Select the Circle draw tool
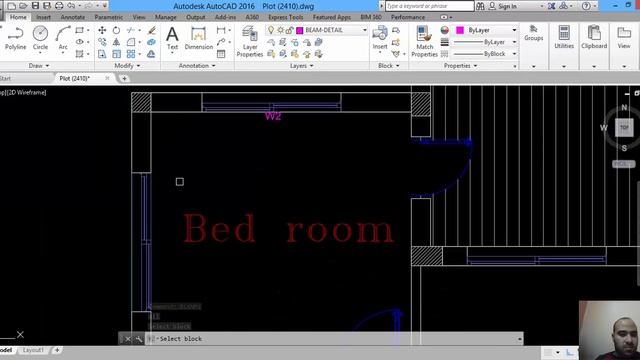 pos(40,38)
